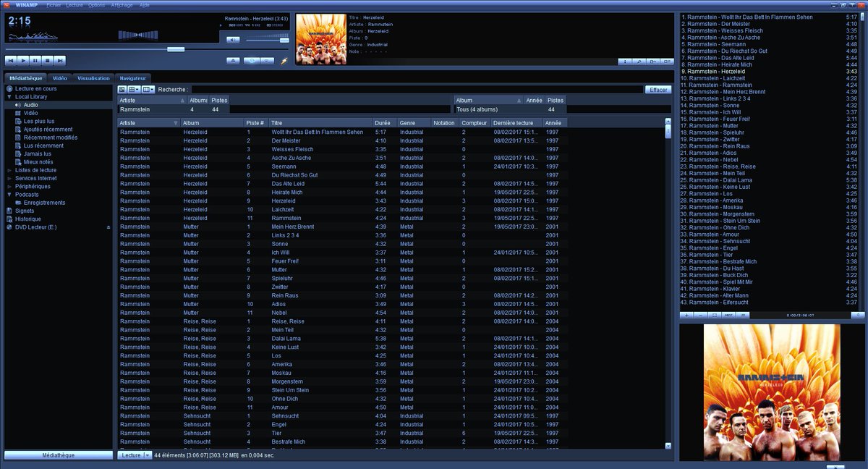Screen dimensions: 868x469
Task: Click the eject open-file button
Action: (x=233, y=61)
